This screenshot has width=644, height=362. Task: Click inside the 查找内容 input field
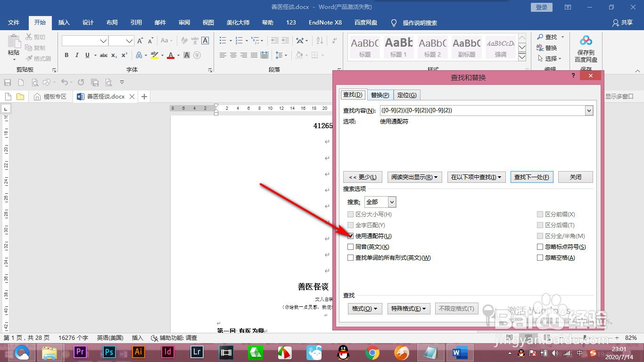pos(471,110)
